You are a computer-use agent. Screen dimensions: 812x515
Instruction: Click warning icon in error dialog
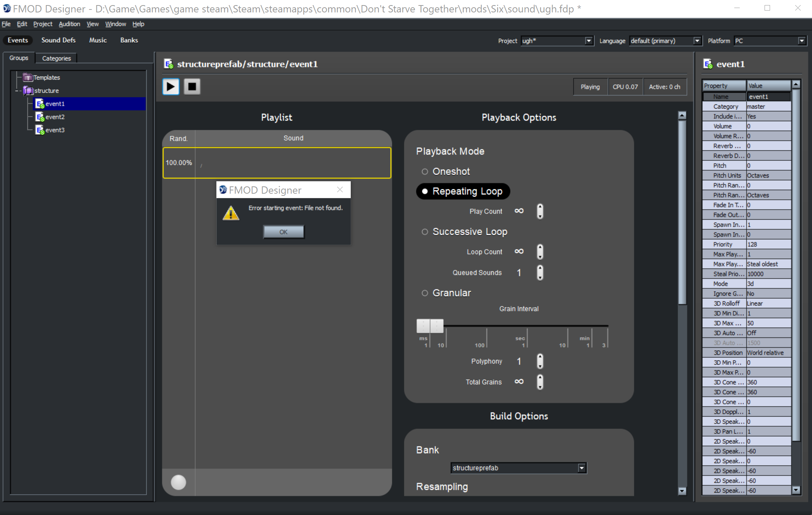coord(231,213)
